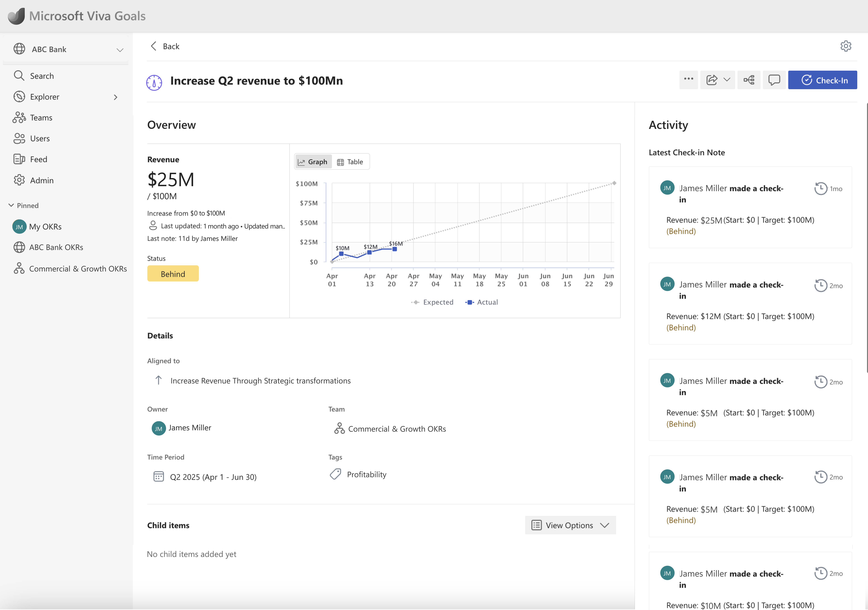Open the $25M check-in card
Viewport: 868px width, 610px height.
coord(750,207)
